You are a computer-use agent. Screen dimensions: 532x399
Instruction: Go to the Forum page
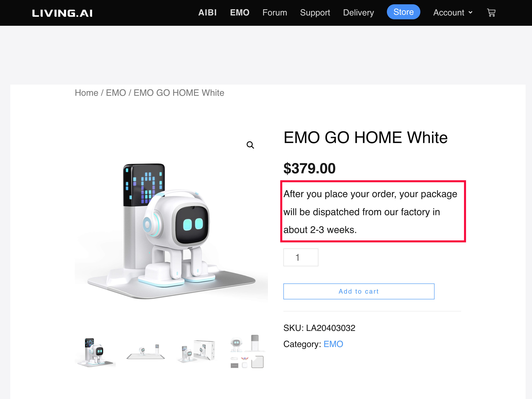tap(275, 12)
